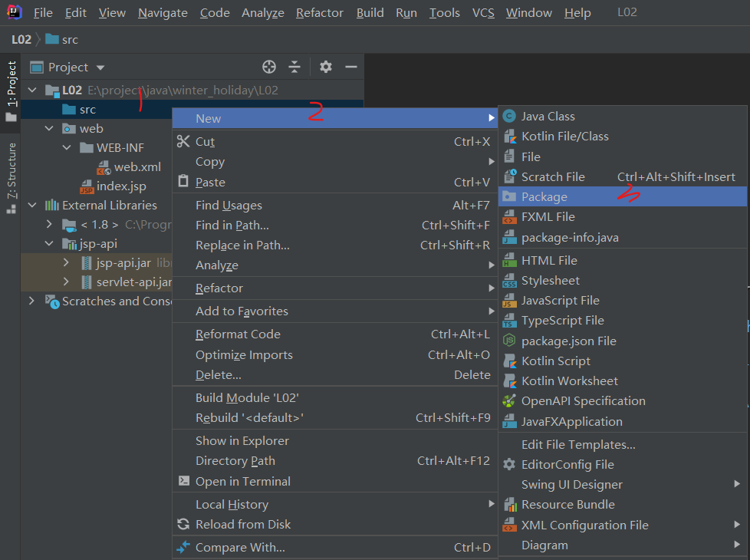Click the EditorConfig File gear icon
Viewport: 750px width, 560px height.
[509, 464]
